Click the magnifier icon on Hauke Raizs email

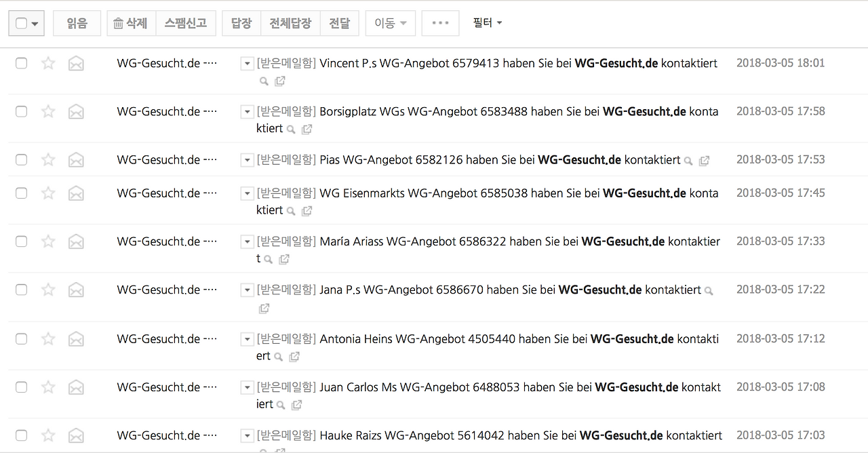(264, 450)
